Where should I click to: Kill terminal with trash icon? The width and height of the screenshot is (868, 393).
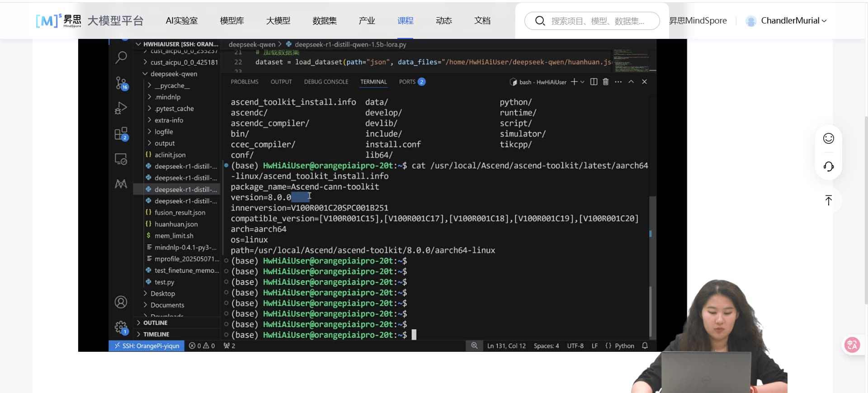(x=606, y=82)
